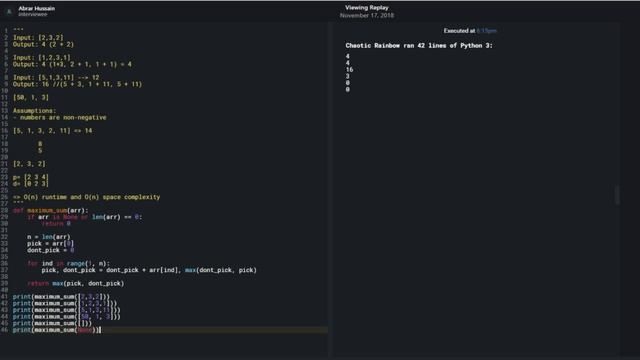Click the interviewee avatar icon beside Abrar Hussain
This screenshot has height=360, width=640.
pyautogui.click(x=9, y=11)
